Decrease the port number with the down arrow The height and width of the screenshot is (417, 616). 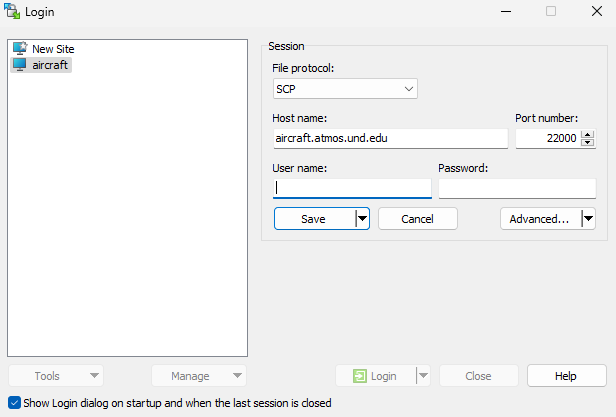(x=587, y=143)
